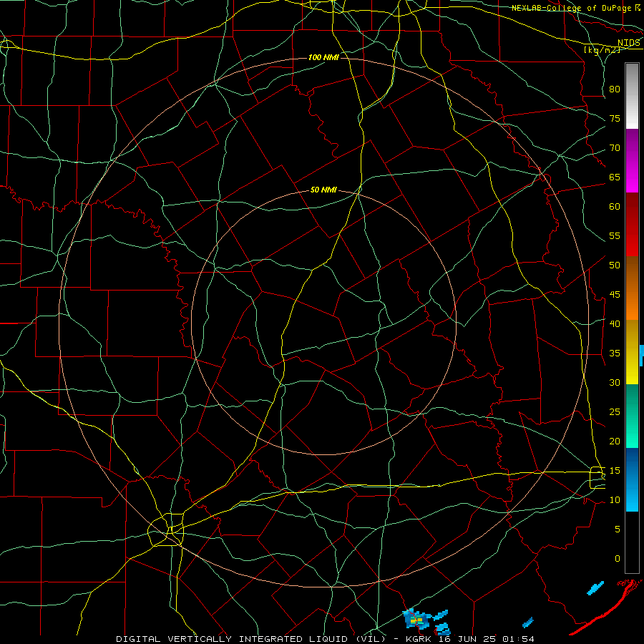Click the scale value 0
644x644 pixels.
(618, 559)
